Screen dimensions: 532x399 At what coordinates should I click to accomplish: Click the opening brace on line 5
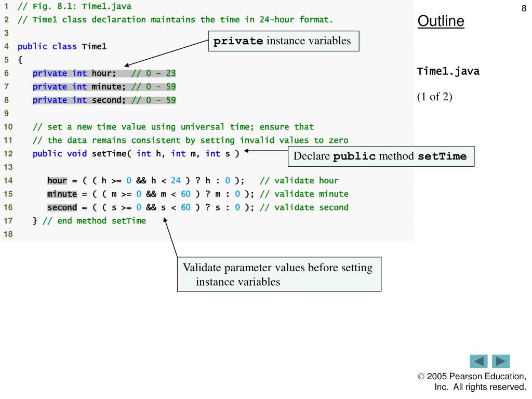click(x=20, y=60)
